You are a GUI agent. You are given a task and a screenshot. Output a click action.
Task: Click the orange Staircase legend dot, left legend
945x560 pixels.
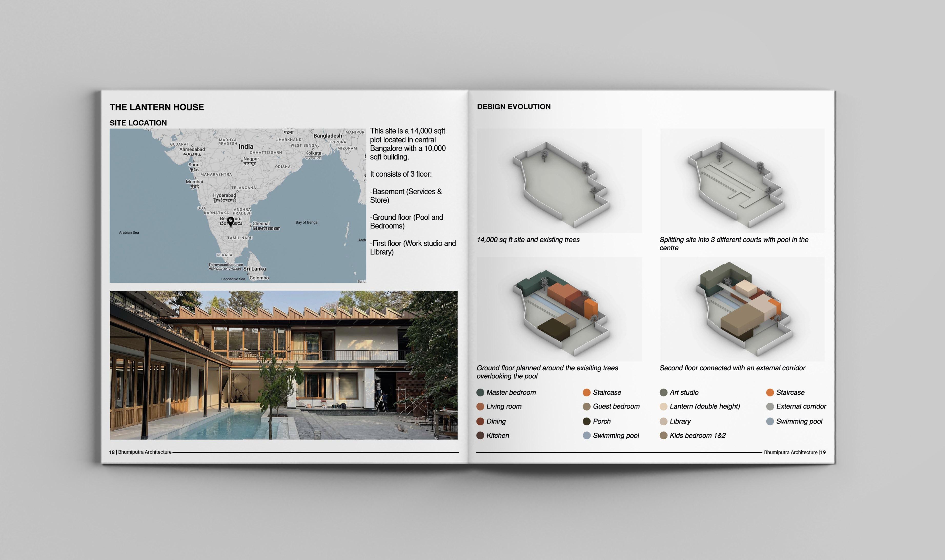pyautogui.click(x=586, y=392)
